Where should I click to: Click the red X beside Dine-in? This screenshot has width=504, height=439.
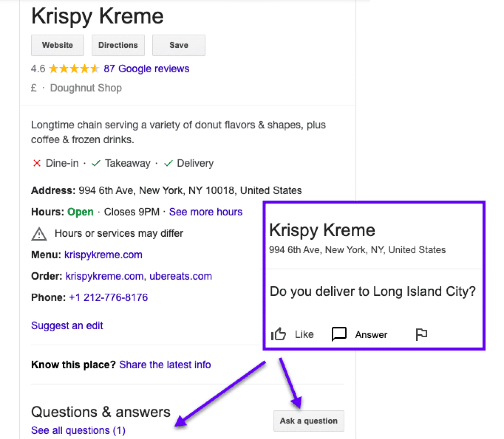[37, 163]
